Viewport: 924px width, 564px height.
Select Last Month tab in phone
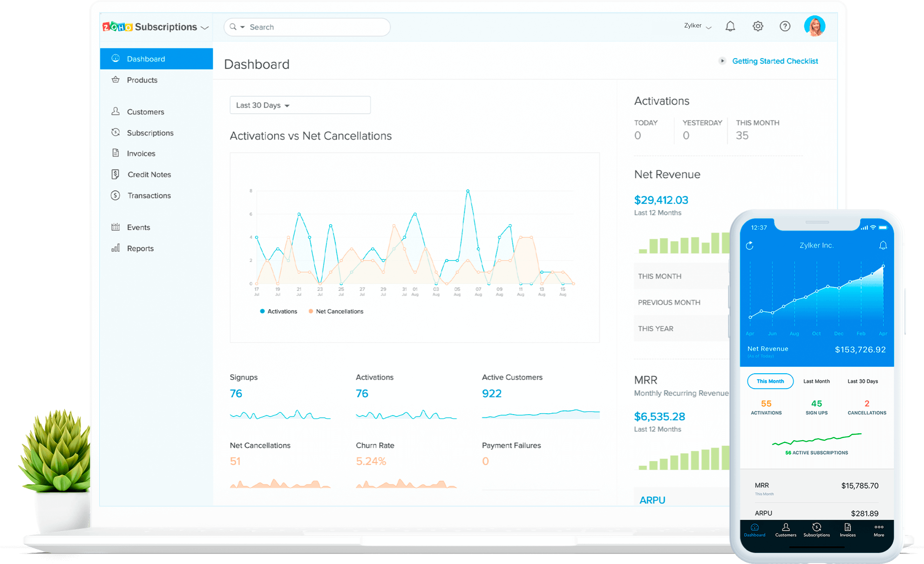pyautogui.click(x=816, y=381)
